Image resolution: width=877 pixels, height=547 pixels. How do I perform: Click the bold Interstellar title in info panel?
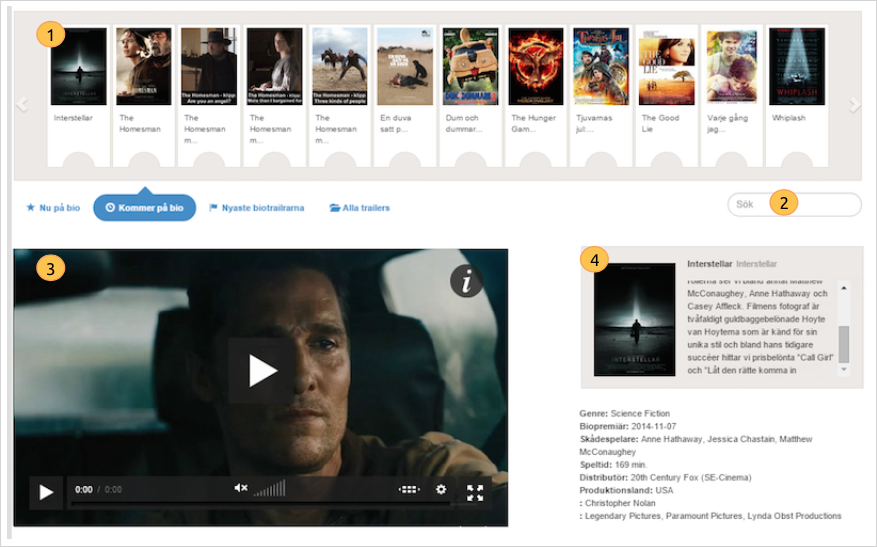pos(709,263)
